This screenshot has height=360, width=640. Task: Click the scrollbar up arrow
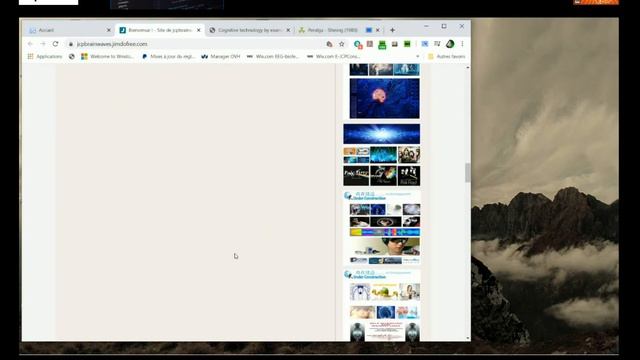coord(468,67)
